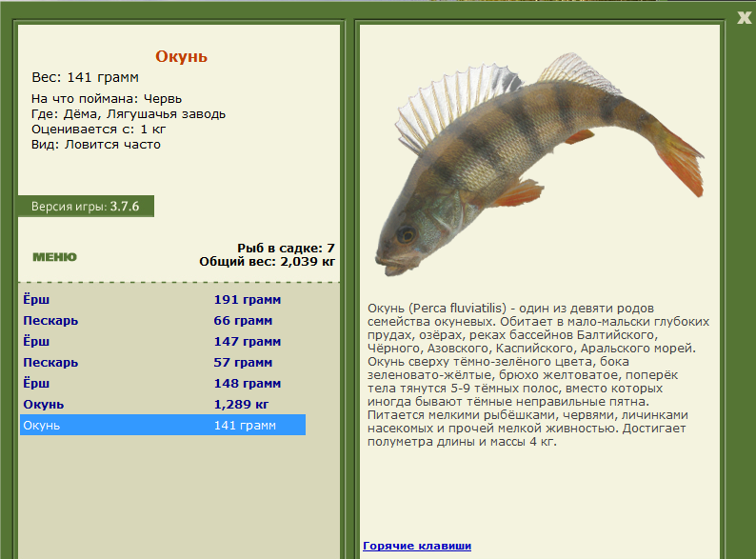756x559 pixels.
Task: Click the Вид: Ловится часто line
Action: 96,145
